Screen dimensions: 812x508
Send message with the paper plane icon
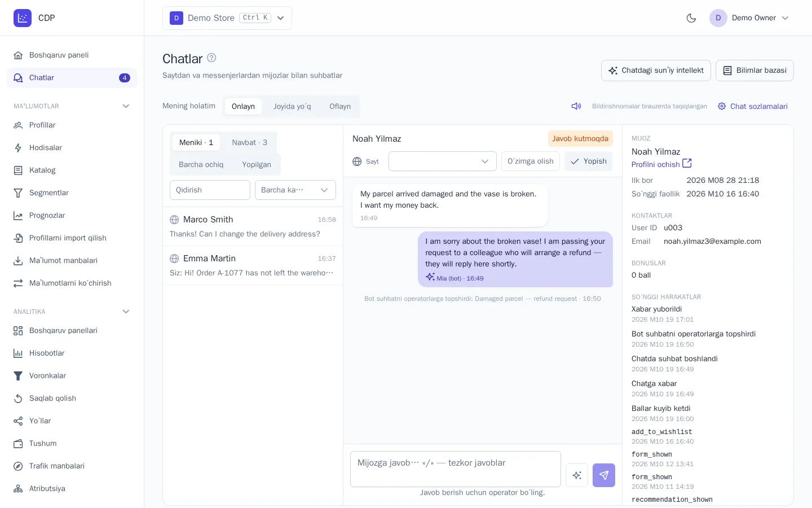(604, 475)
